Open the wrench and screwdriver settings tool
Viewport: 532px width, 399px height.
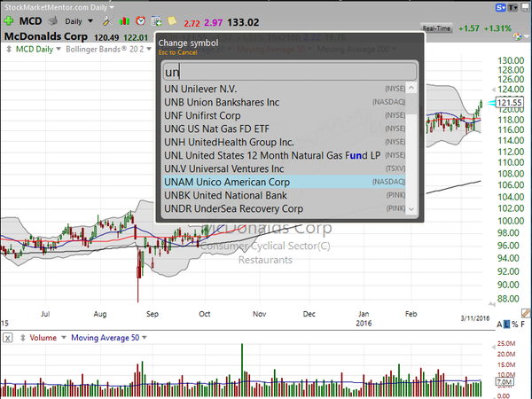[108, 21]
